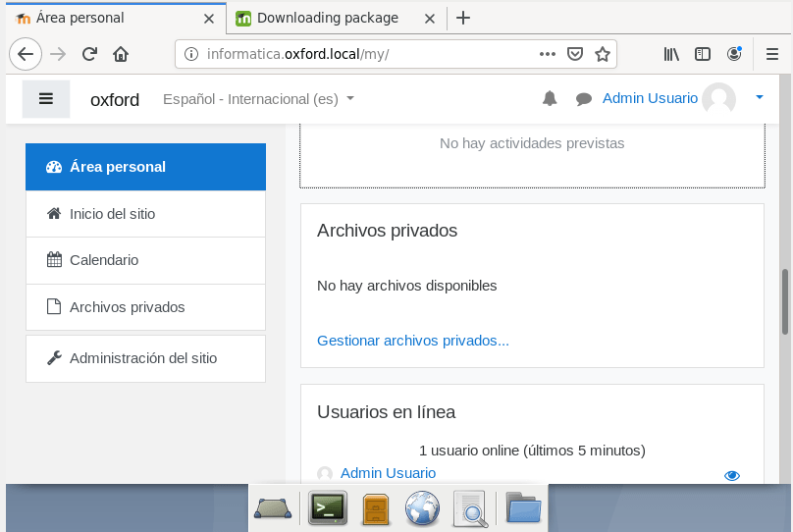
Task: Toggle Admin Usuario online visibility eye
Action: click(x=731, y=475)
